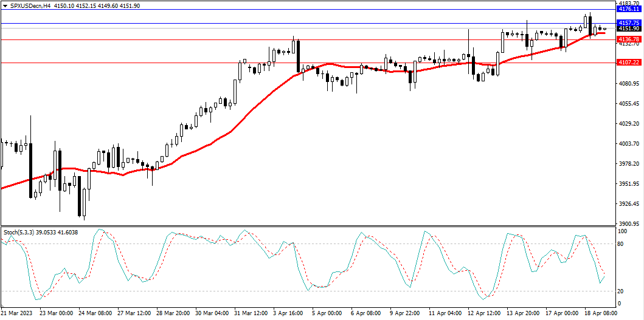Click the 31 Mar 12:00 time label
Image resolution: width=644 pixels, height=320 pixels.
(x=251, y=313)
